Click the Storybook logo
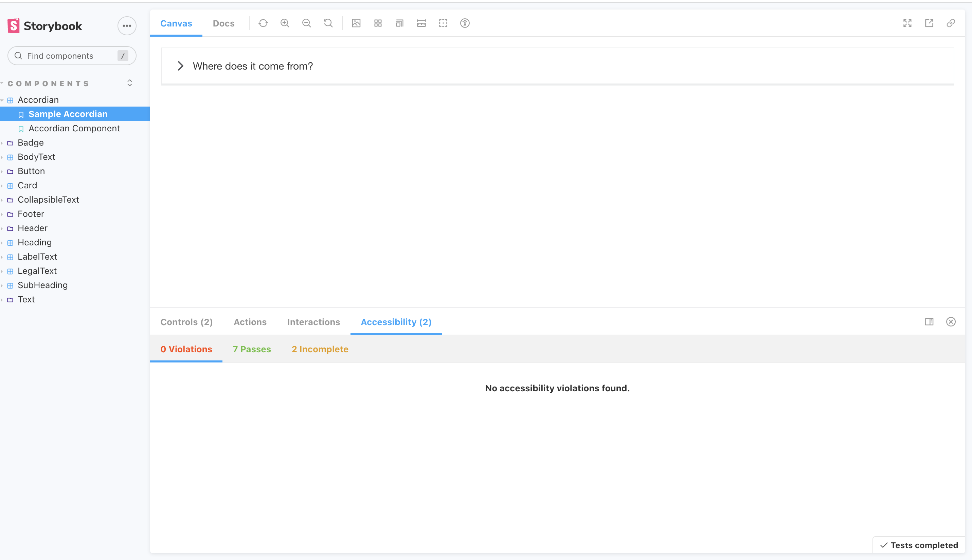Image resolution: width=972 pixels, height=560 pixels. tap(44, 26)
